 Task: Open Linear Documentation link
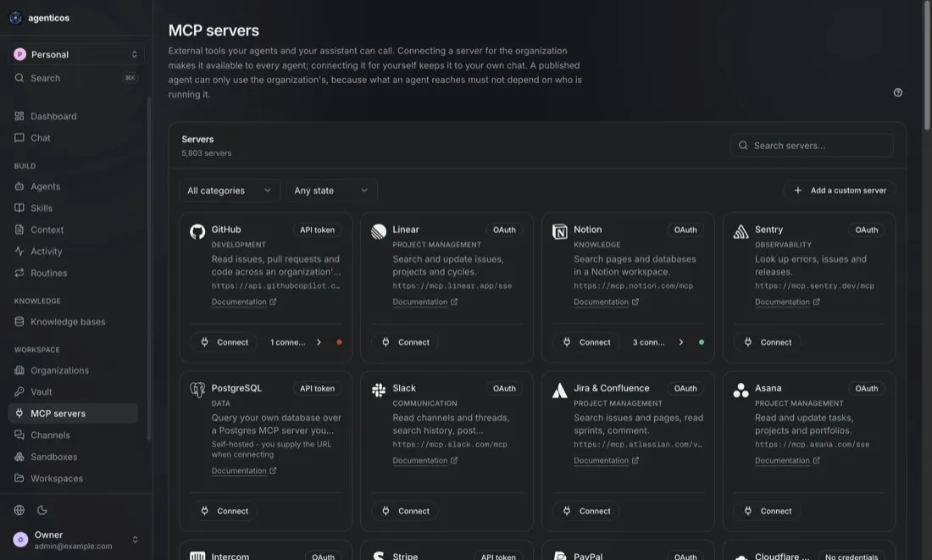pyautogui.click(x=425, y=302)
